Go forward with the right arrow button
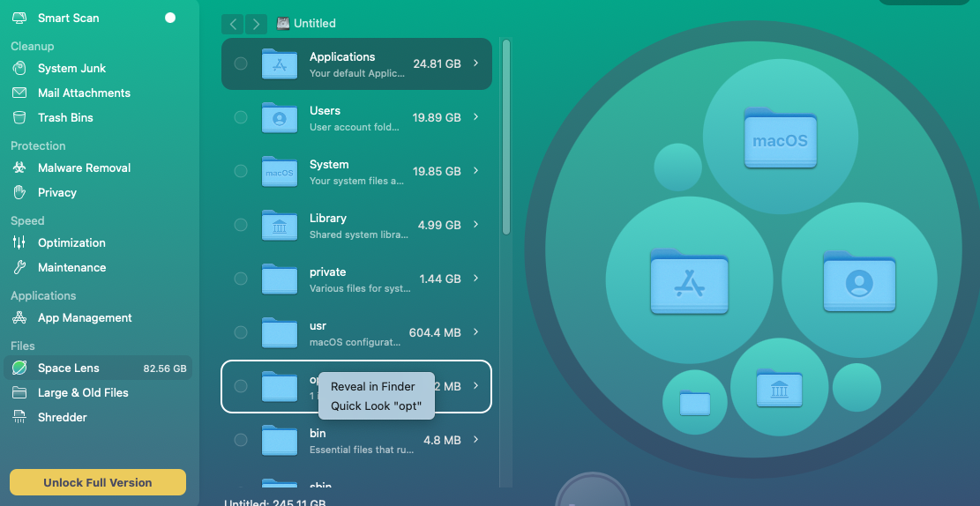Image resolution: width=980 pixels, height=506 pixels. (257, 24)
